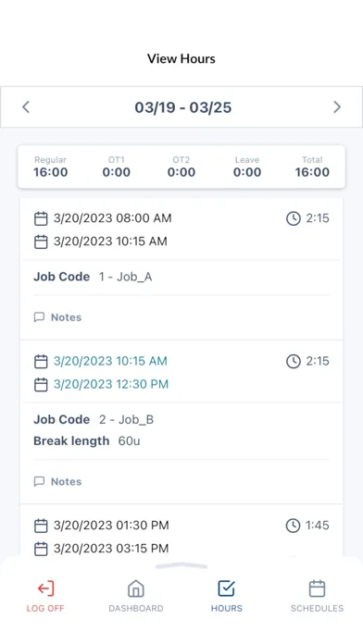Go to previous week with left chevron
The image size is (363, 644).
pyautogui.click(x=26, y=107)
